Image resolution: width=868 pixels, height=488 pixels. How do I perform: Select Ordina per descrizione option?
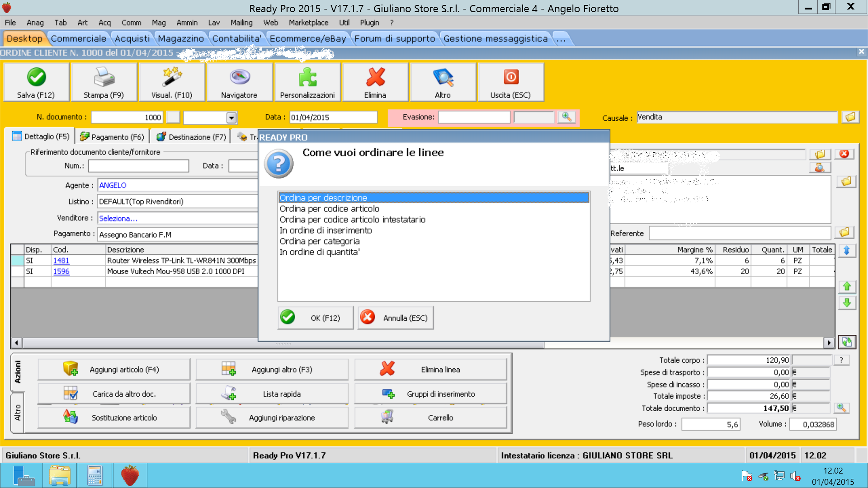click(434, 197)
